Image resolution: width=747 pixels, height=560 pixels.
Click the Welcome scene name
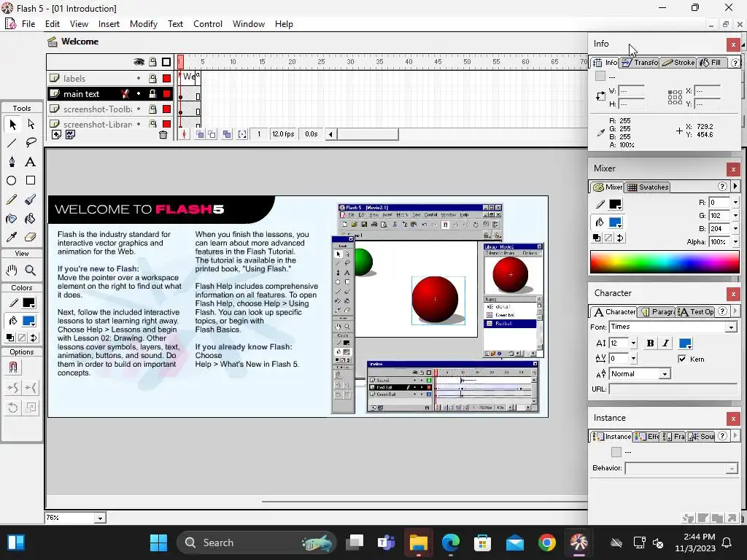[80, 42]
